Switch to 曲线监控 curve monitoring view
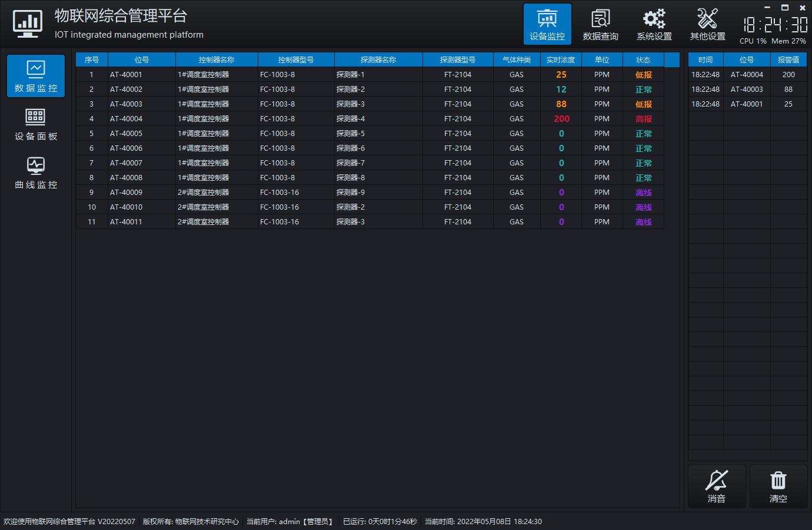Screen dimensions: 812x530 36,173
